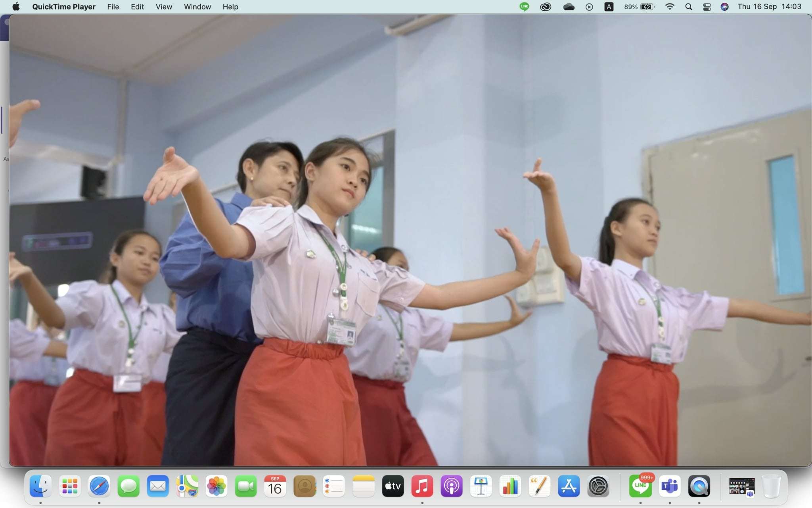Click the LINE status icon in menu bar
This screenshot has width=812, height=508.
tap(524, 7)
